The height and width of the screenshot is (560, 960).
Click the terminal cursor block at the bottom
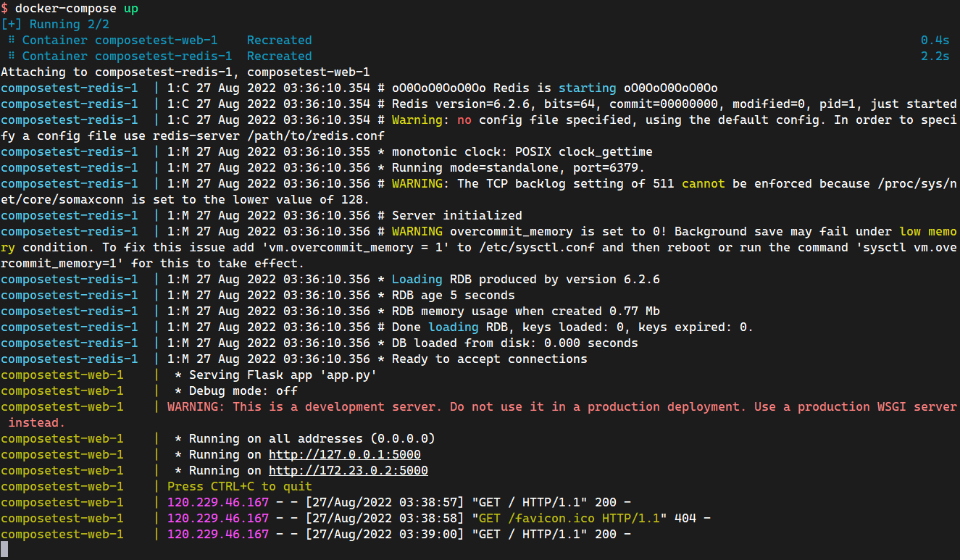[x=4, y=551]
